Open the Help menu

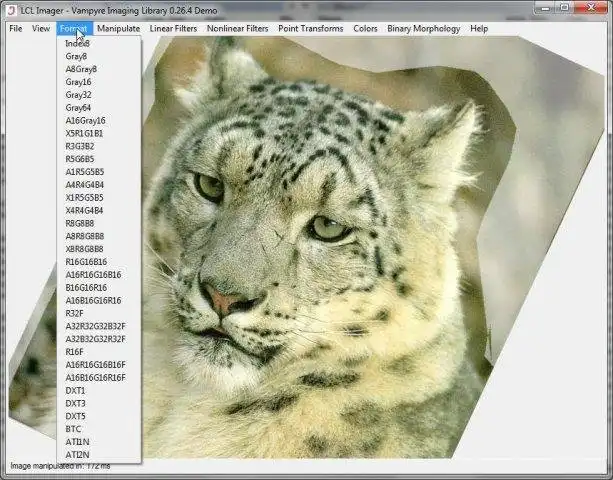click(x=479, y=29)
